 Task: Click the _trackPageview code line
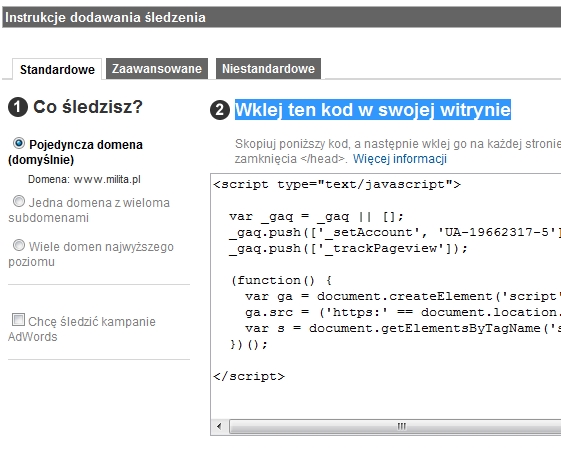click(x=348, y=248)
